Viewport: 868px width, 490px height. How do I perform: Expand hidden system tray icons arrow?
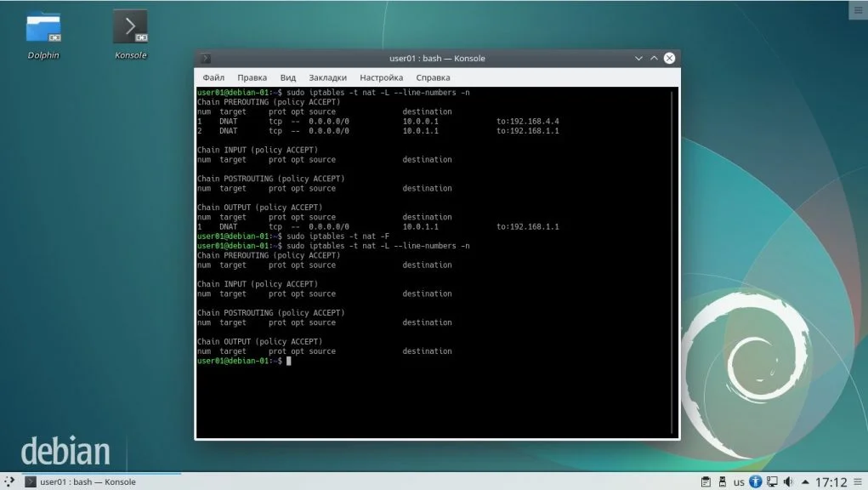805,481
